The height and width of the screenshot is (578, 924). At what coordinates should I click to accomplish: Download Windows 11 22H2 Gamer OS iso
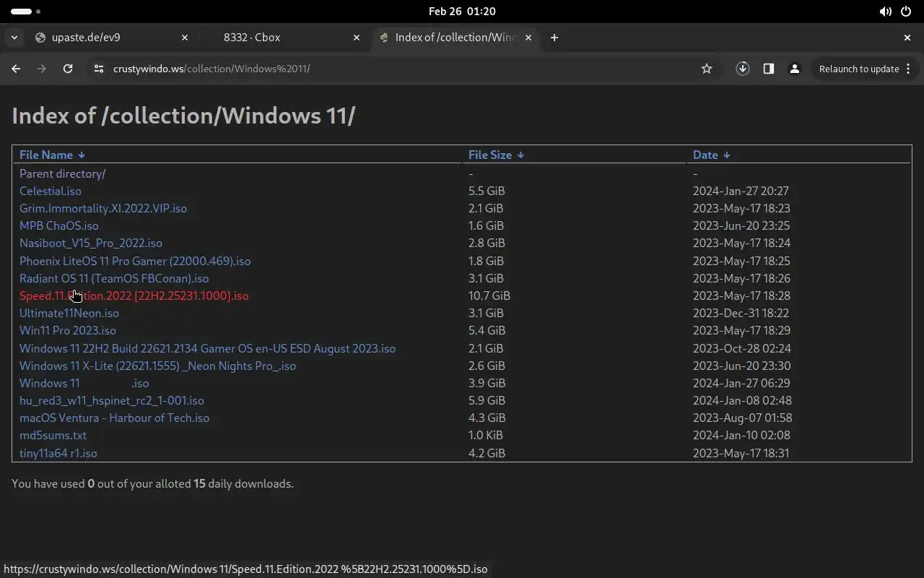(x=207, y=348)
